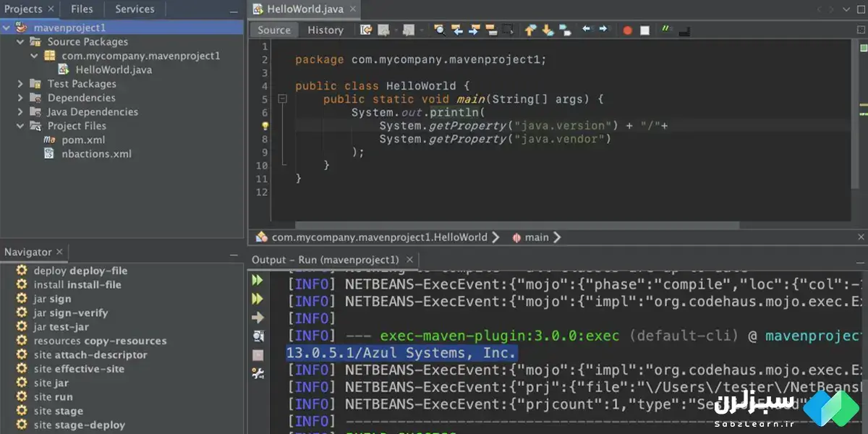
Task: Click the lightbulb hint on line 7
Action: tap(265, 126)
